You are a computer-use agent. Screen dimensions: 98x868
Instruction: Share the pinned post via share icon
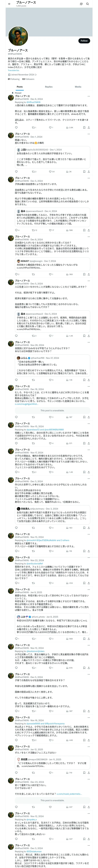click(89, 128)
